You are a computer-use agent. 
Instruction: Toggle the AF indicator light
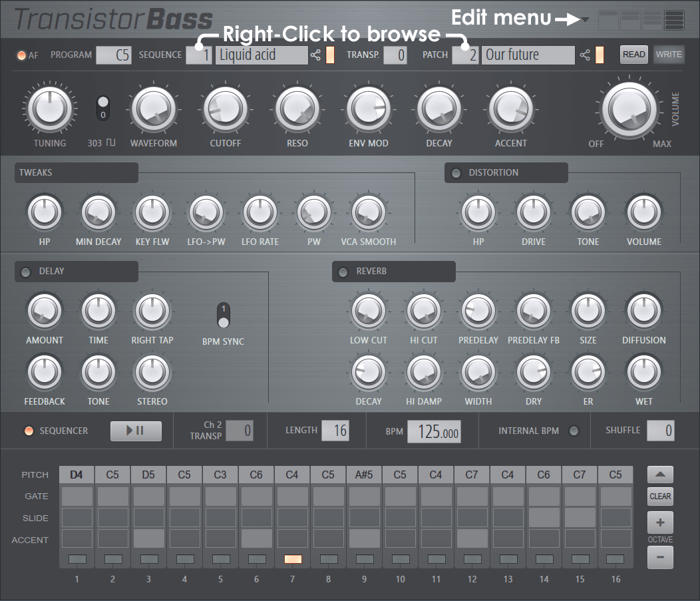(x=21, y=55)
